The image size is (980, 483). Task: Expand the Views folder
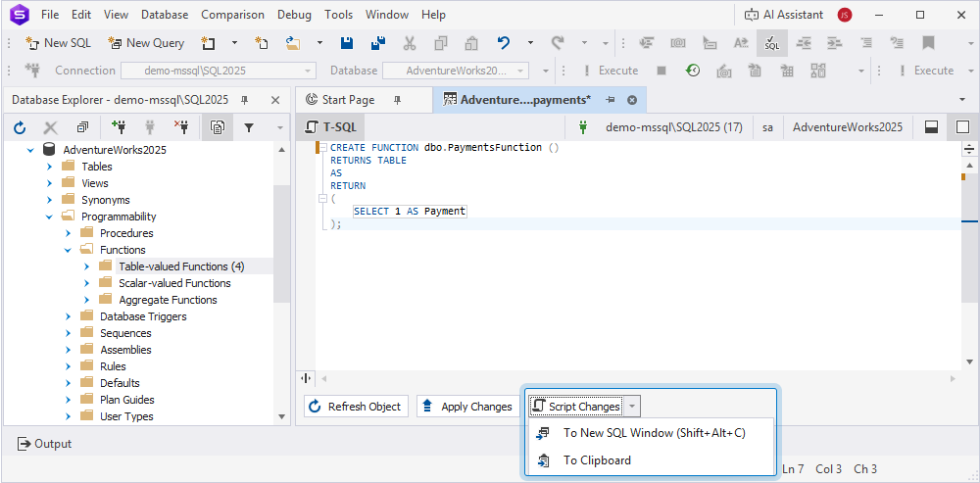point(49,183)
